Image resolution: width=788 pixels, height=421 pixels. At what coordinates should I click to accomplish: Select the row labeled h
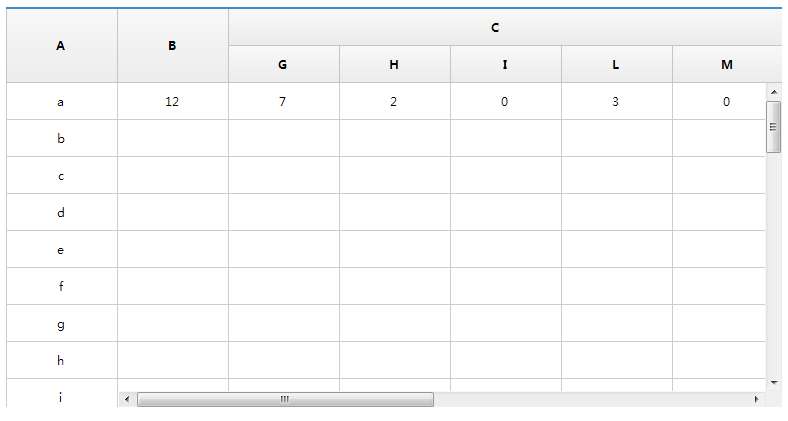[61, 361]
